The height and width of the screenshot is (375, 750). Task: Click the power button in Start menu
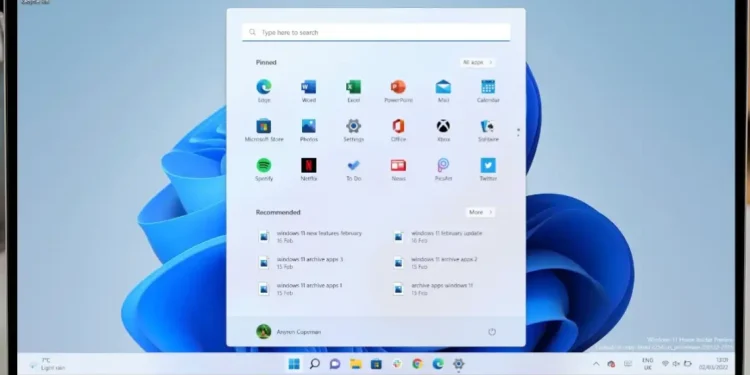[492, 331]
